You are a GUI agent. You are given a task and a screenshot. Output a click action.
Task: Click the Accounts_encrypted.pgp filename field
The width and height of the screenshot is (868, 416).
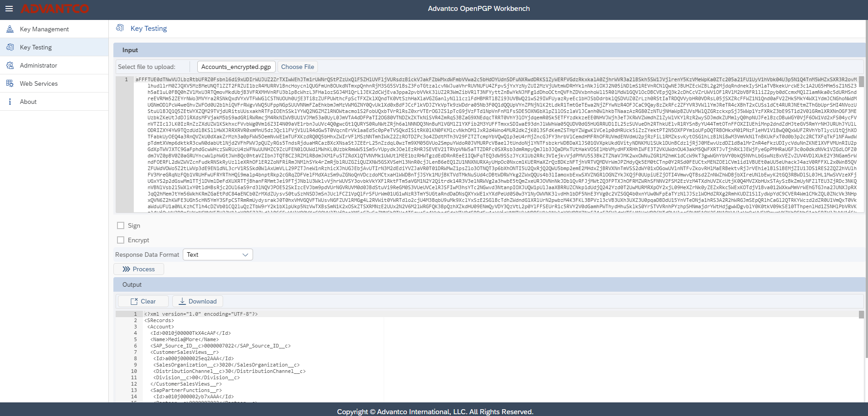236,67
